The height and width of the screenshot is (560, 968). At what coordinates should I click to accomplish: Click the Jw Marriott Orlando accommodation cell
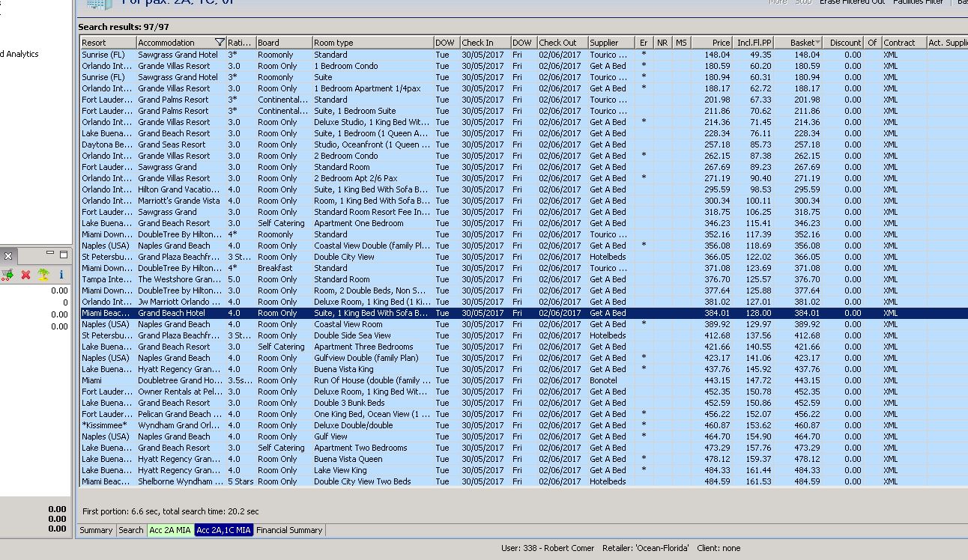pos(181,302)
